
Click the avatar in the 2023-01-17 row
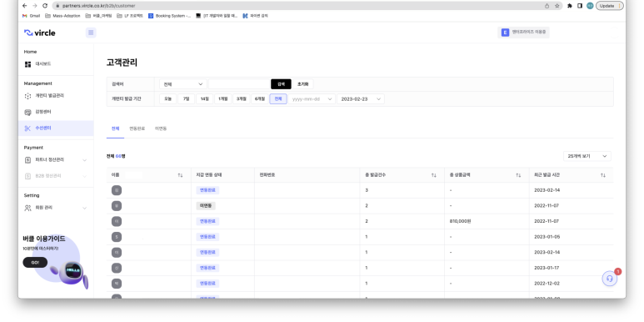tap(117, 268)
